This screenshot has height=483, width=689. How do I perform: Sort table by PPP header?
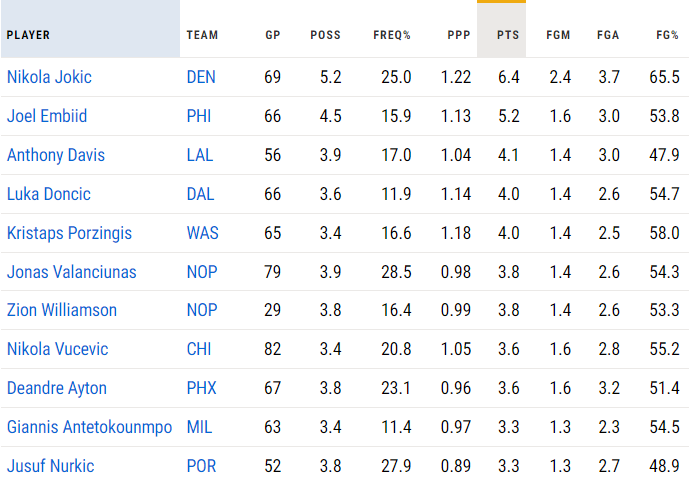point(459,35)
